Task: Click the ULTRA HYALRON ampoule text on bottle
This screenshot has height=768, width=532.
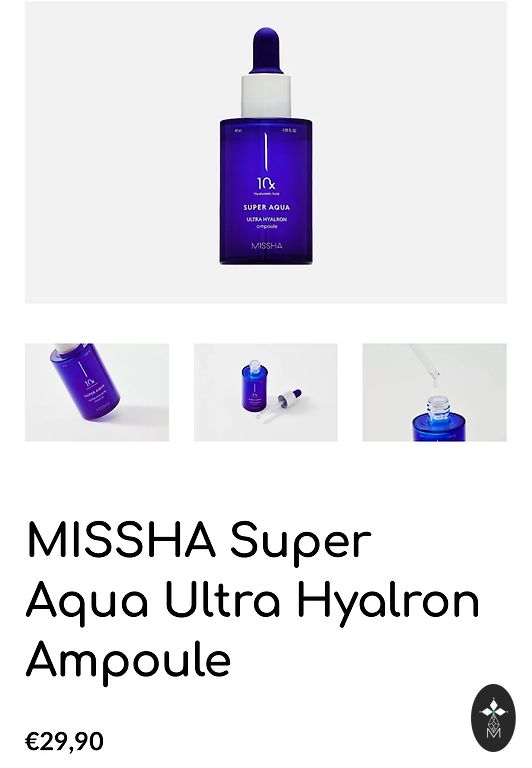Action: [266, 223]
